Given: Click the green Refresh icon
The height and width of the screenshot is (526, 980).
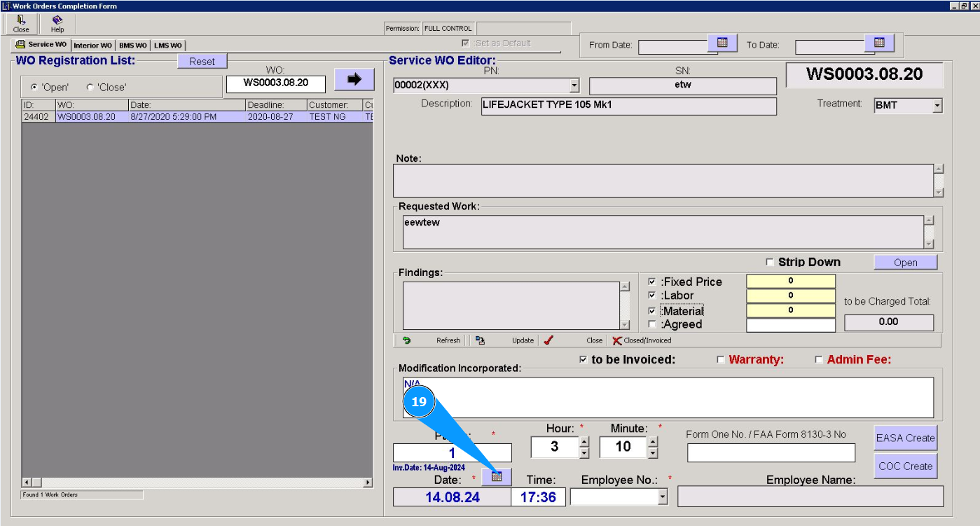Looking at the screenshot, I should click(406, 340).
